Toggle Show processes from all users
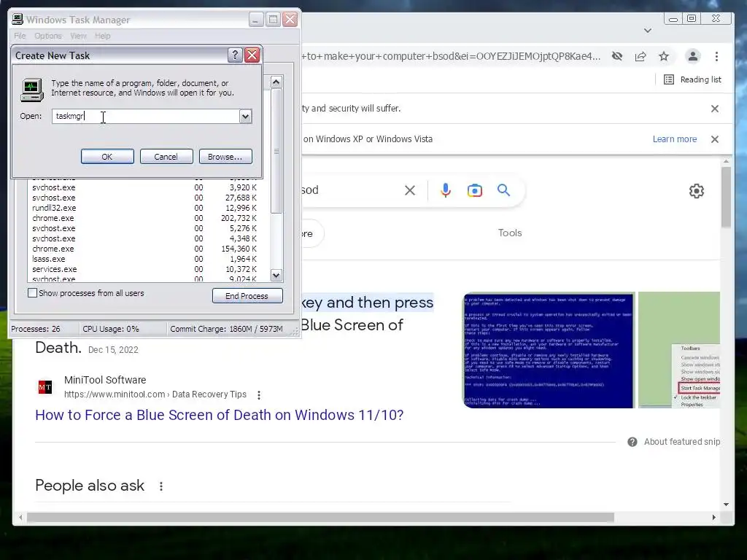The width and height of the screenshot is (747, 560). 32,293
